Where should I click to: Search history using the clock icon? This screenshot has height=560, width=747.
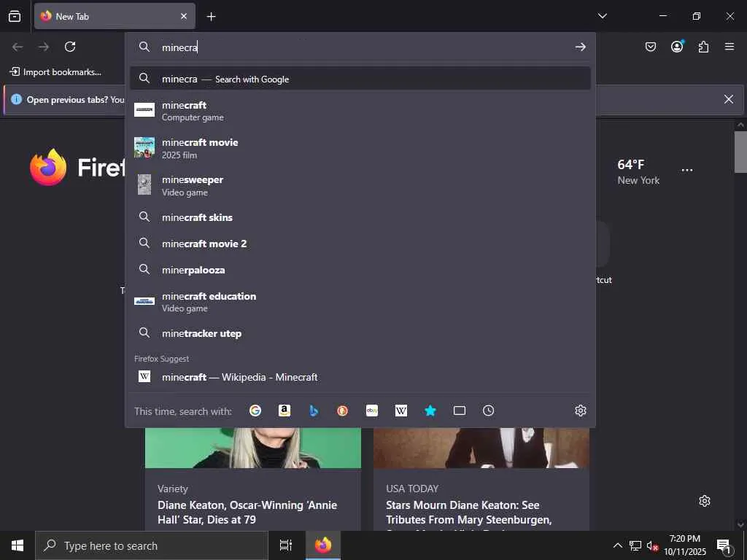(488, 411)
